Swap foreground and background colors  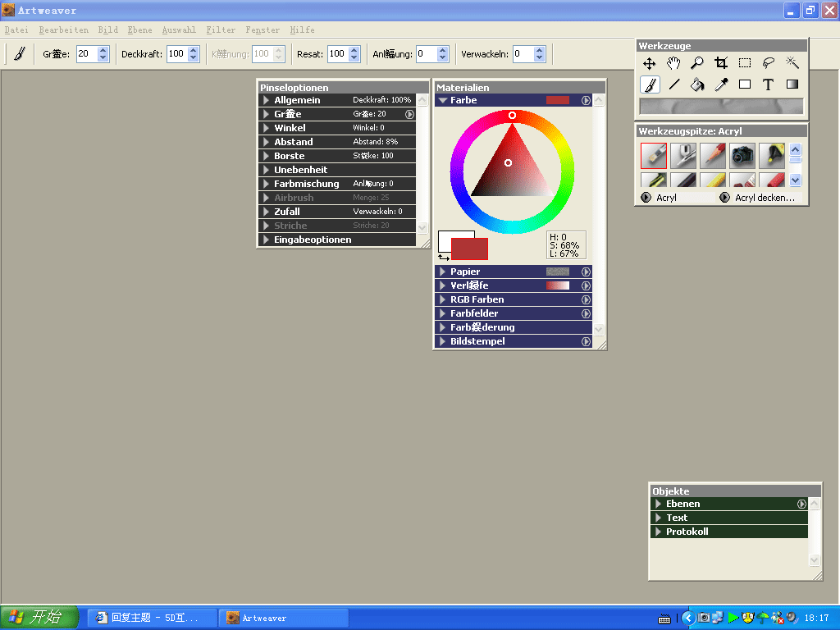tap(444, 258)
